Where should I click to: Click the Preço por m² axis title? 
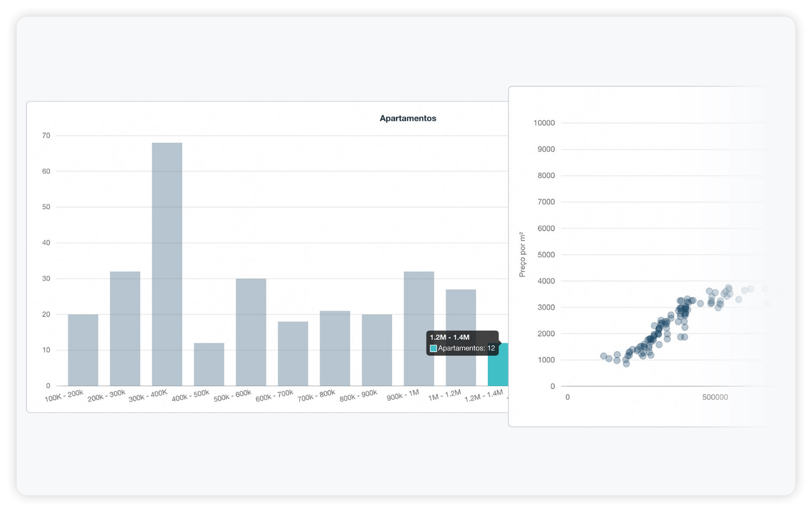coord(522,254)
